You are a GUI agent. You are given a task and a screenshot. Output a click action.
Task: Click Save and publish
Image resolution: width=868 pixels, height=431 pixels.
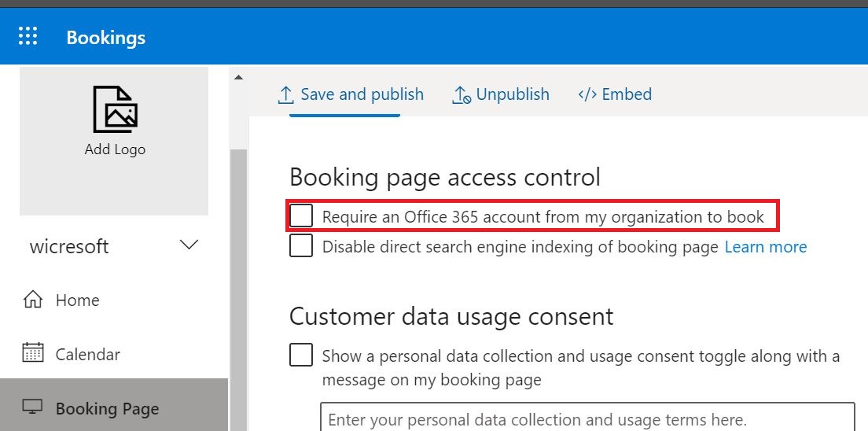click(351, 94)
